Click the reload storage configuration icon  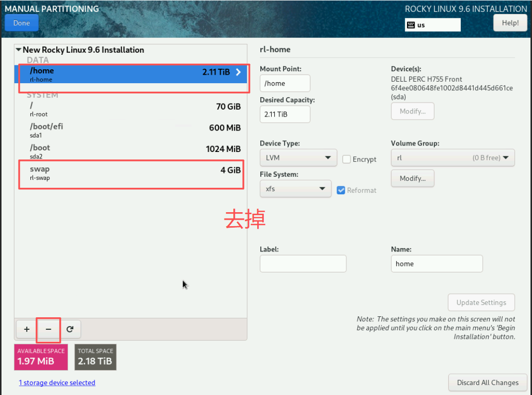tap(70, 329)
